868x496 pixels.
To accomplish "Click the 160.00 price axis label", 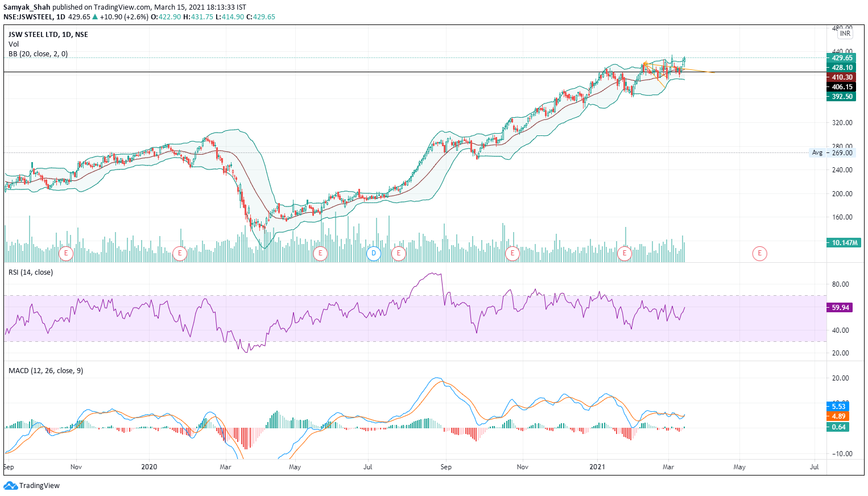I will click(x=842, y=217).
